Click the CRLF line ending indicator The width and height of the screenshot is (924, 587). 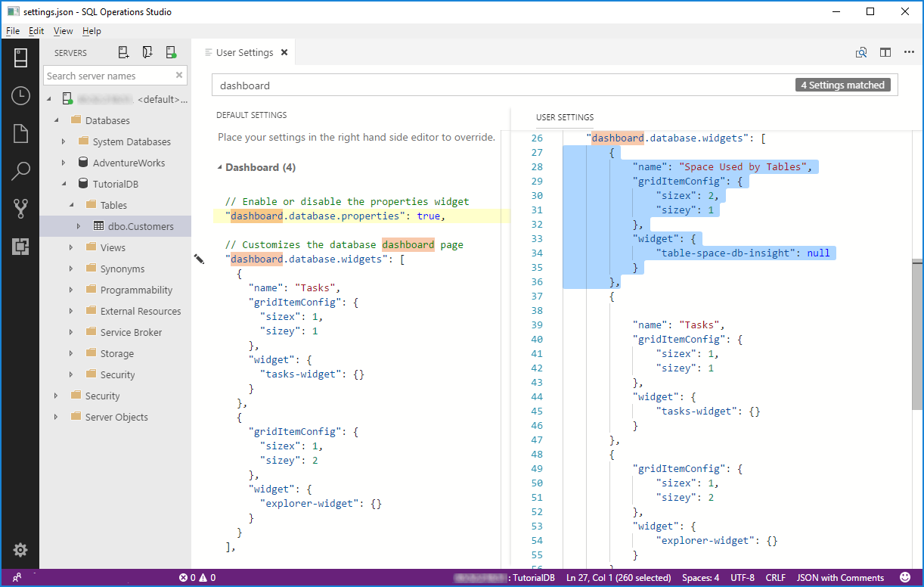[x=775, y=578]
